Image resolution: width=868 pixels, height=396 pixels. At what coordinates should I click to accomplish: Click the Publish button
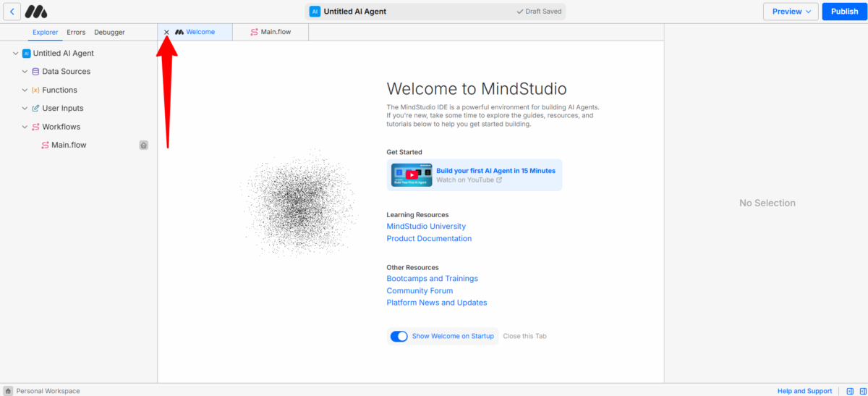click(x=844, y=12)
